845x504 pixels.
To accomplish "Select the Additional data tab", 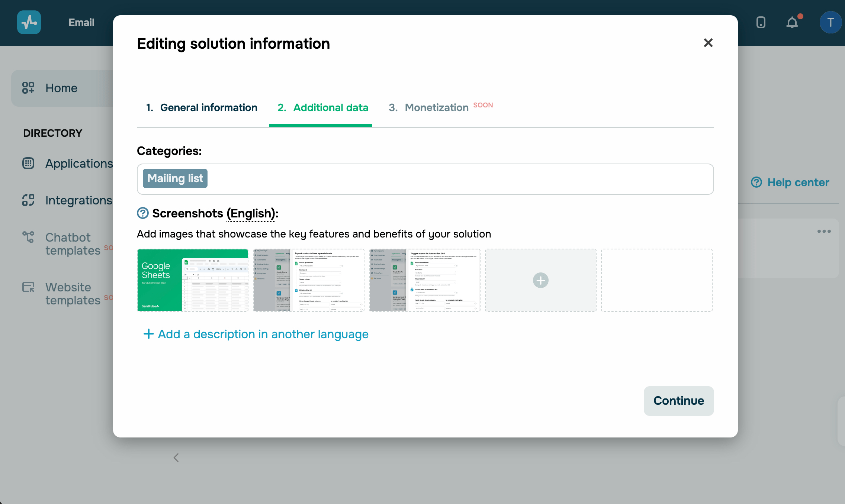I will [322, 108].
